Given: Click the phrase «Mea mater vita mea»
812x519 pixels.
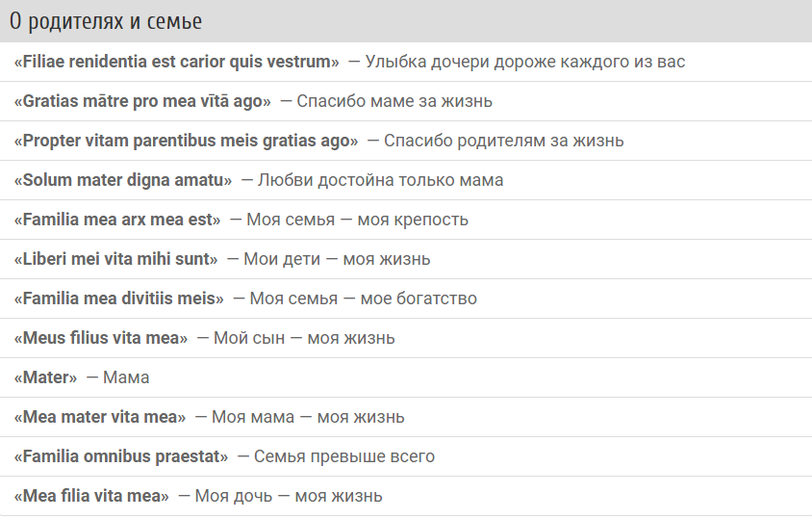Looking at the screenshot, I should pos(100,417).
